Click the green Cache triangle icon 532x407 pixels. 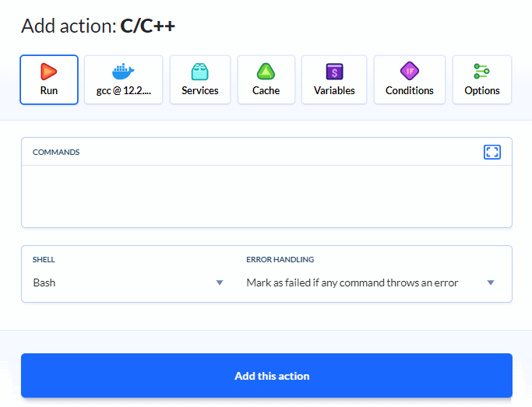(x=266, y=72)
